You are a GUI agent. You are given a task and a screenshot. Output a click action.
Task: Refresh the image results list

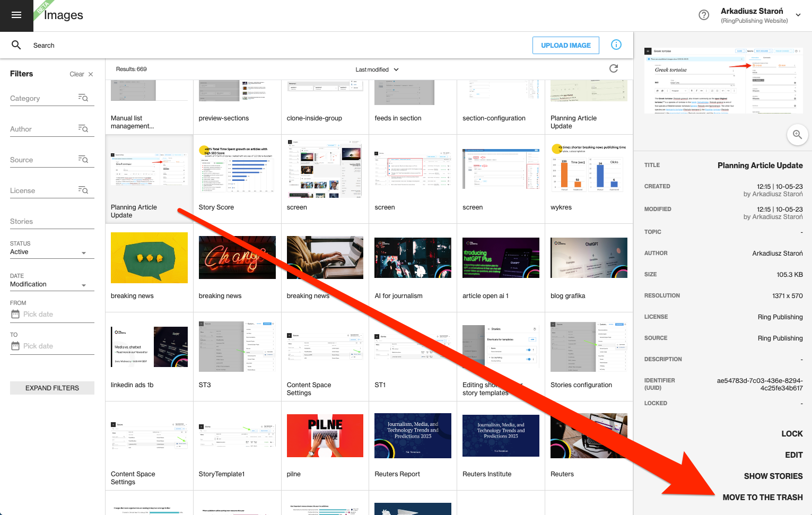[x=614, y=68]
